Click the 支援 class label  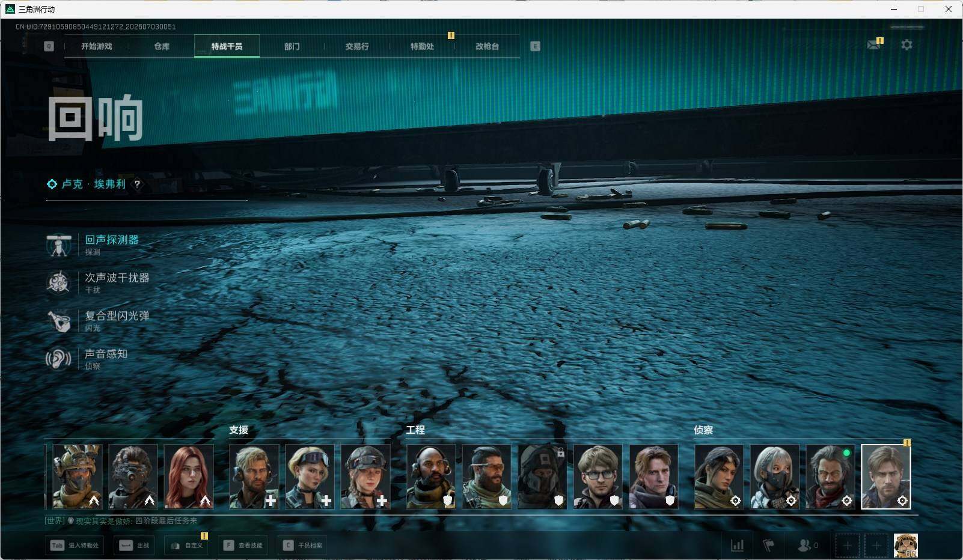[x=239, y=430]
